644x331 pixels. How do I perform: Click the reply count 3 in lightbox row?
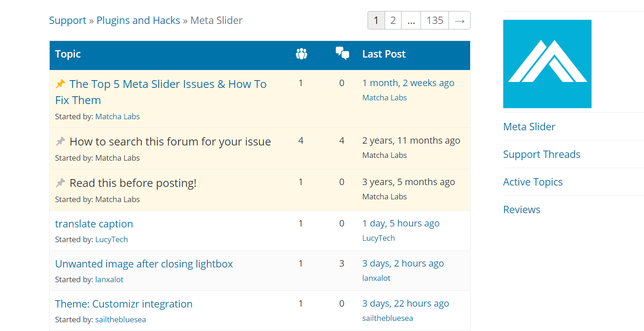342,263
